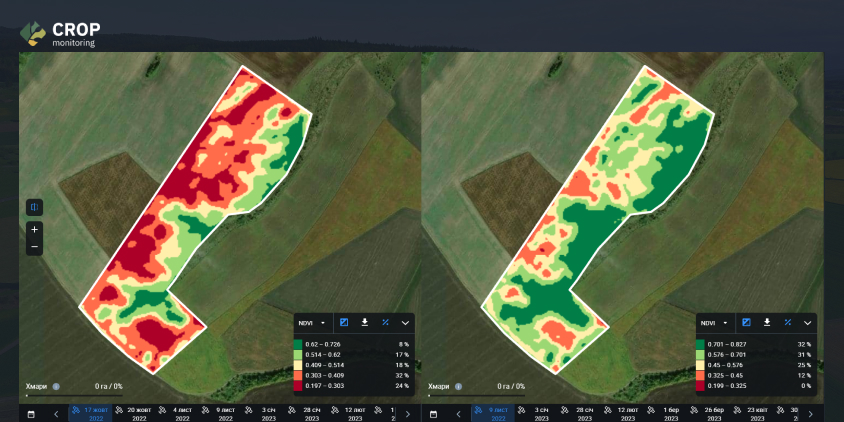
Task: Download left map NDVI data
Action: 364,322
